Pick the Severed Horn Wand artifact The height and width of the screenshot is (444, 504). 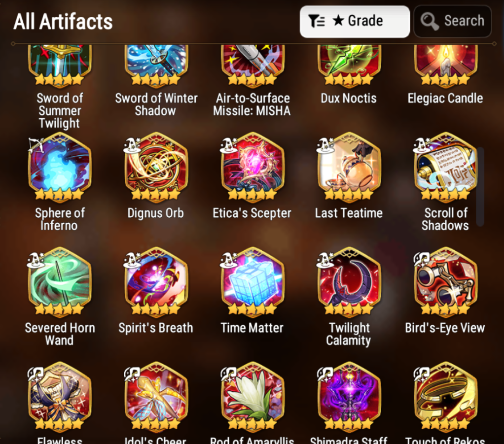pyautogui.click(x=60, y=283)
